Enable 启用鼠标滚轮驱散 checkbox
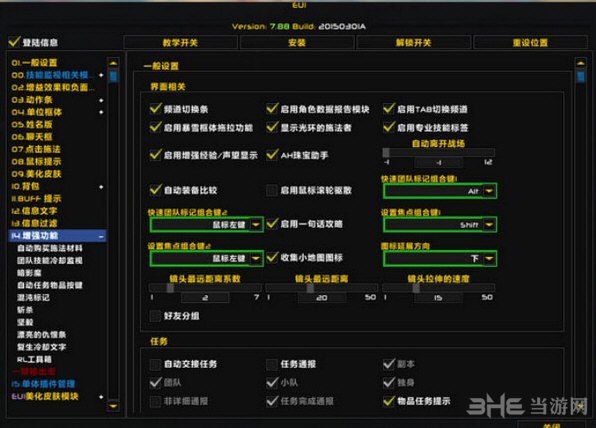This screenshot has width=596, height=428. pyautogui.click(x=271, y=190)
